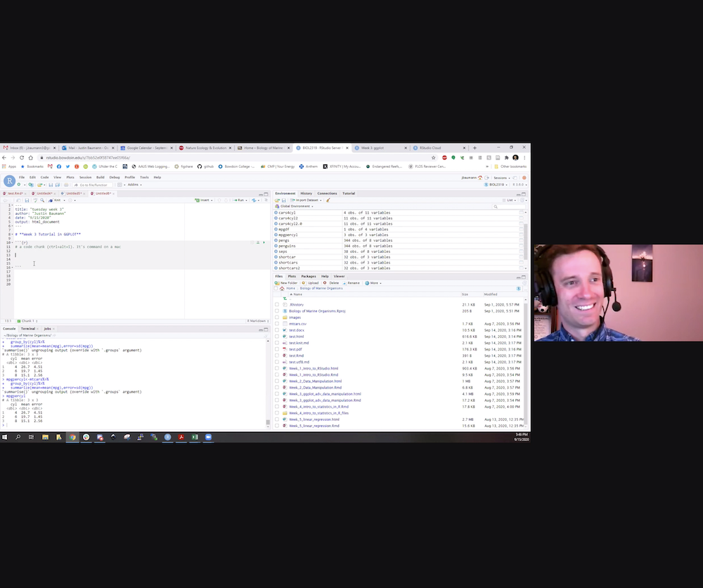This screenshot has width=703, height=588.
Task: Click the new file icon in RStudio toolbar
Action: [x=19, y=185]
